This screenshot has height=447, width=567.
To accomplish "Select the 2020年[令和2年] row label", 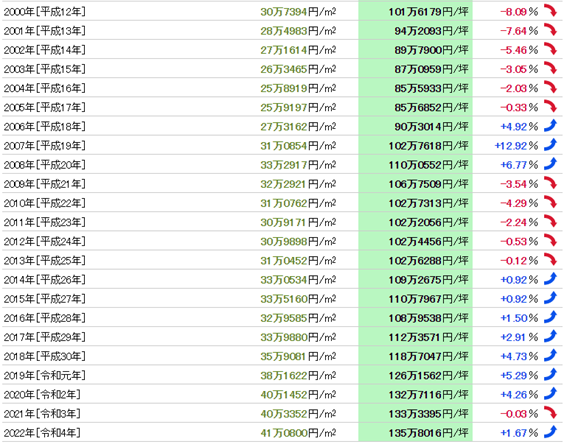I will [x=42, y=395].
